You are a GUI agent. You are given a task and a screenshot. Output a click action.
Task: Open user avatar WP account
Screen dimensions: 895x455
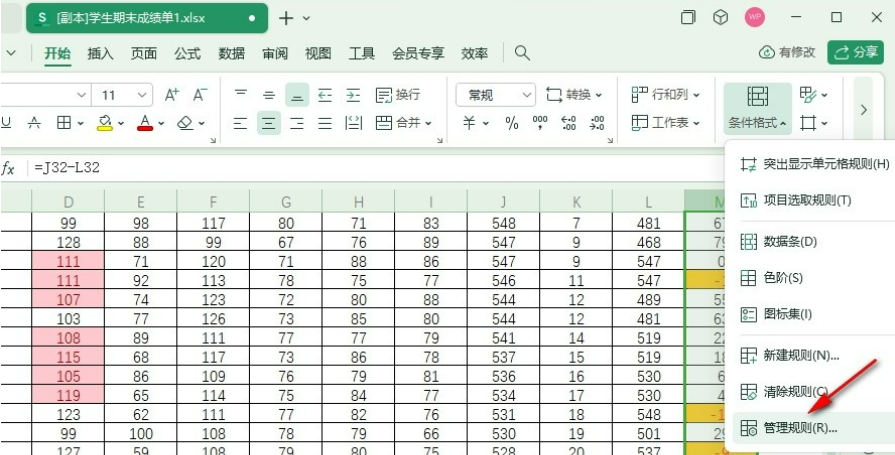click(755, 18)
